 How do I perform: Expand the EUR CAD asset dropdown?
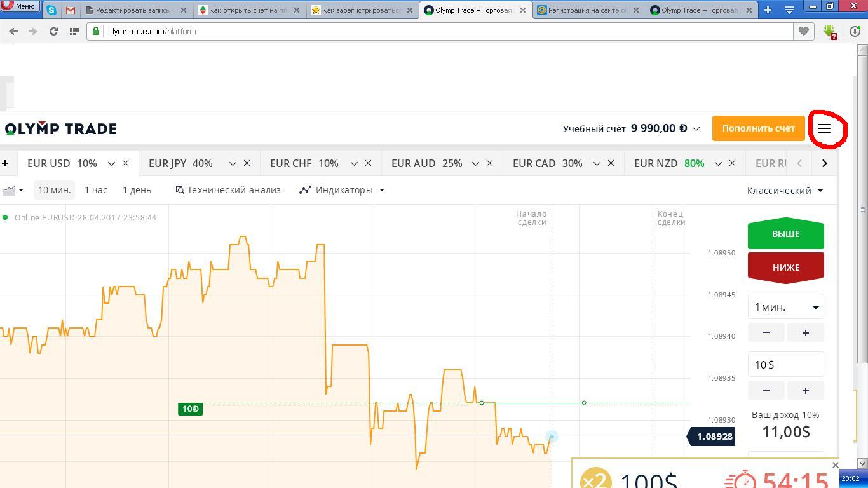tap(597, 163)
